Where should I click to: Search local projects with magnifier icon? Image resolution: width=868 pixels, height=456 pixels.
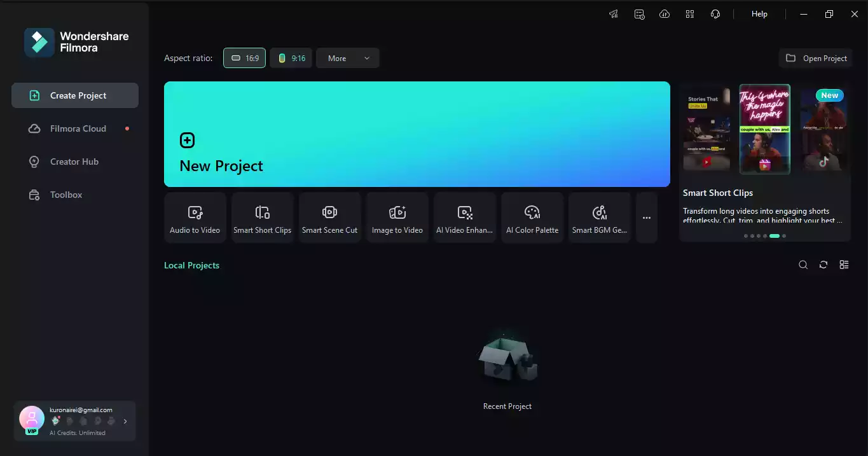click(803, 265)
